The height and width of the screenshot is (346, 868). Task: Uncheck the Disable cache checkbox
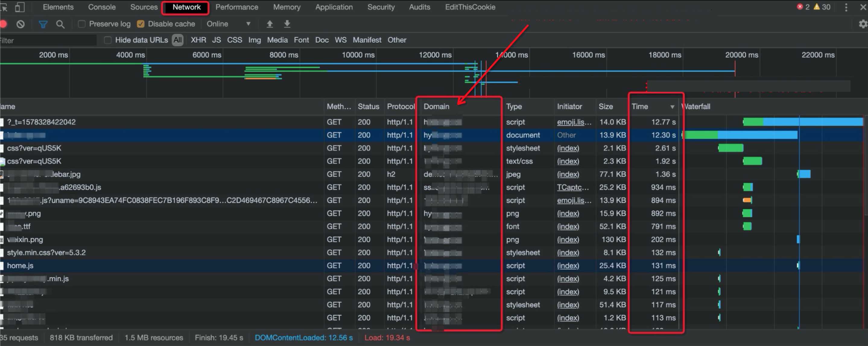point(141,24)
